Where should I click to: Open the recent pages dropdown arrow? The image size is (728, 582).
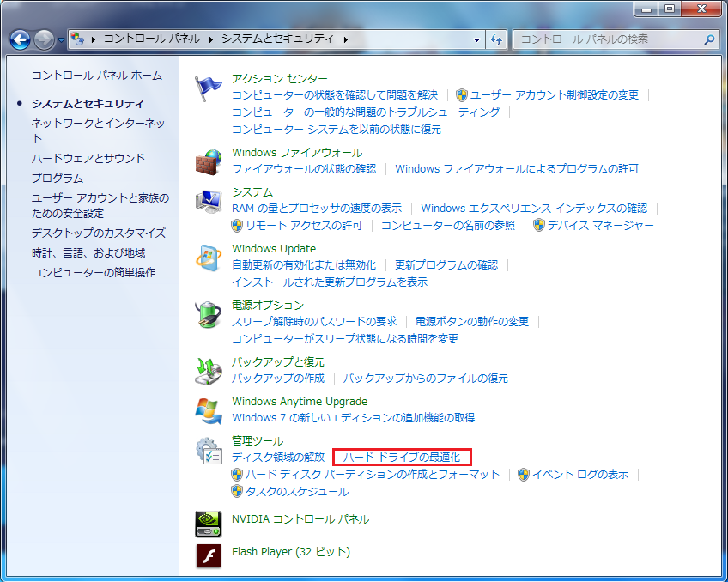(x=61, y=40)
